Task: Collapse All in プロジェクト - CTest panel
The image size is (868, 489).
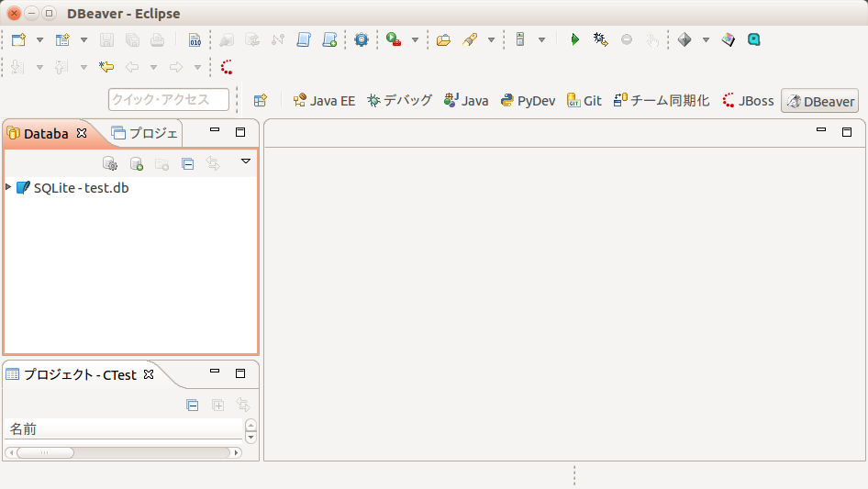Action: (x=192, y=406)
